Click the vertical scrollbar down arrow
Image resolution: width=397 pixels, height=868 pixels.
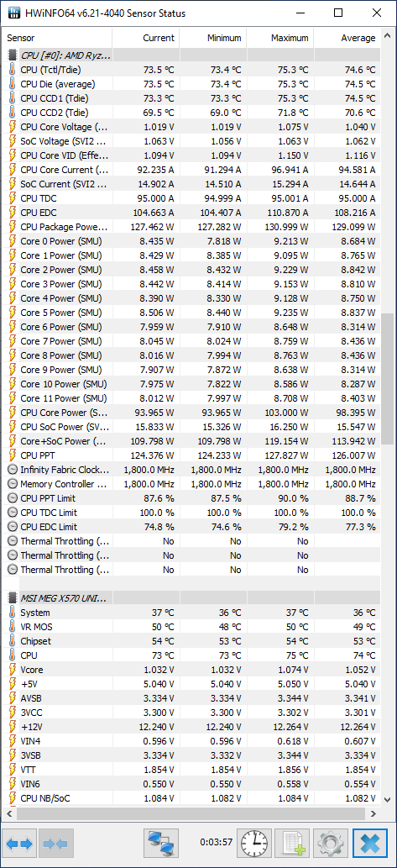[388, 799]
